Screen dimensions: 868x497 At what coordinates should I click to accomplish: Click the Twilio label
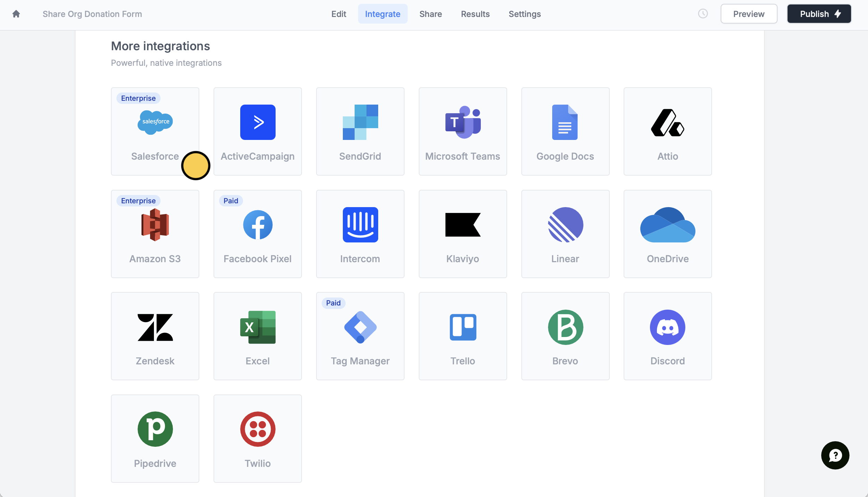(x=258, y=463)
